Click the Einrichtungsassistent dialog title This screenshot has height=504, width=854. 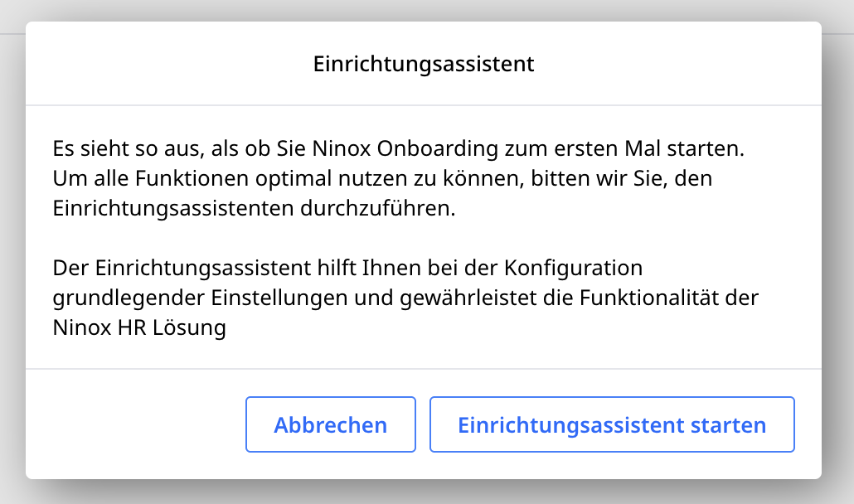424,65
